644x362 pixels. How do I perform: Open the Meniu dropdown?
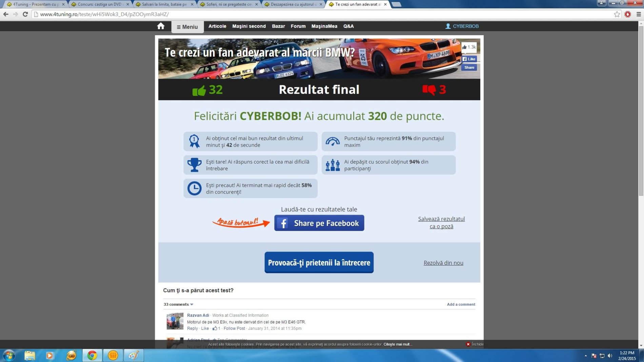pos(187,27)
